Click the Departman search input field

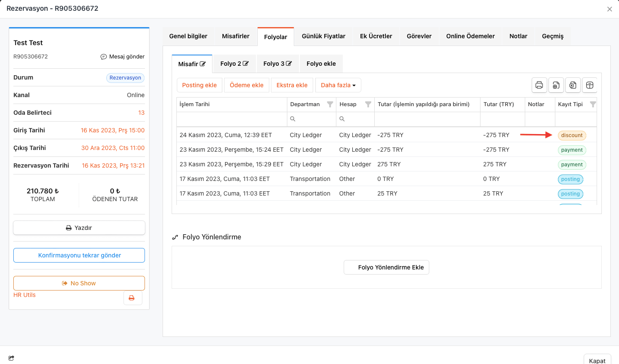click(314, 119)
